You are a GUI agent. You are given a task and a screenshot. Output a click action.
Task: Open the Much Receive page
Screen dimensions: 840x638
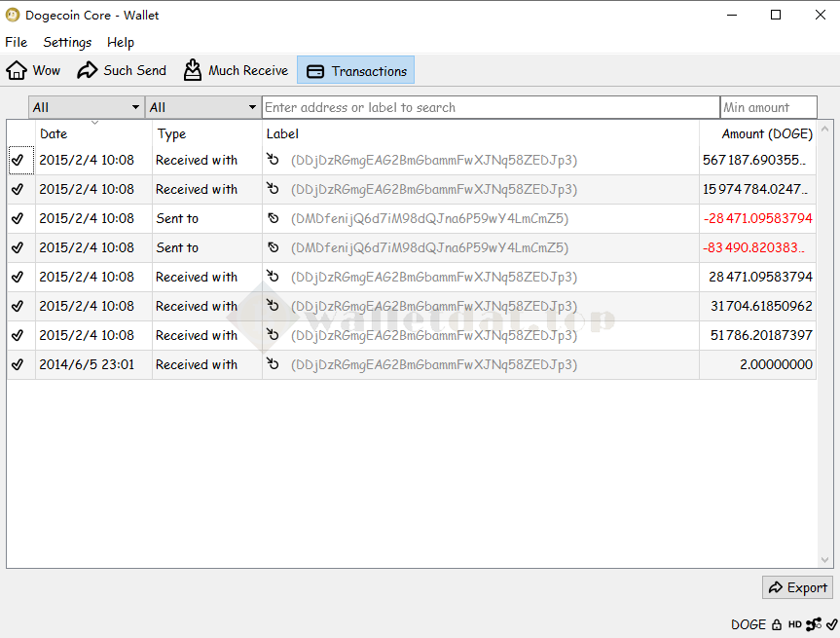pyautogui.click(x=236, y=70)
